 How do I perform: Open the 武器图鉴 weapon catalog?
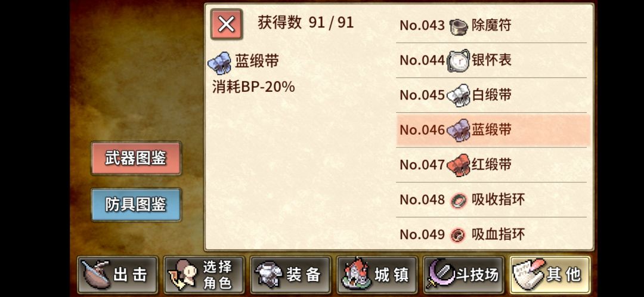point(136,158)
